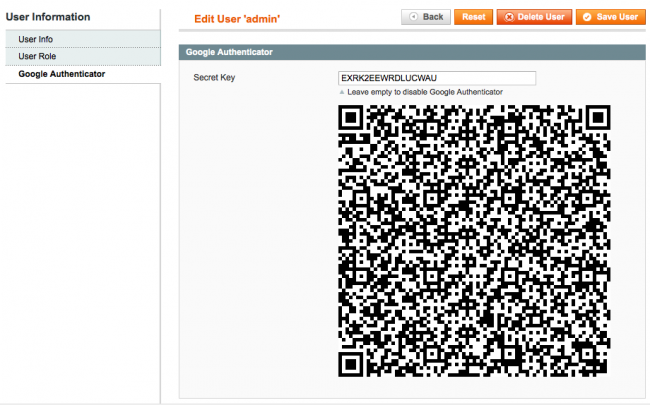Click the User Information sidebar title
Viewport: 650px width, 405px height.
click(48, 17)
